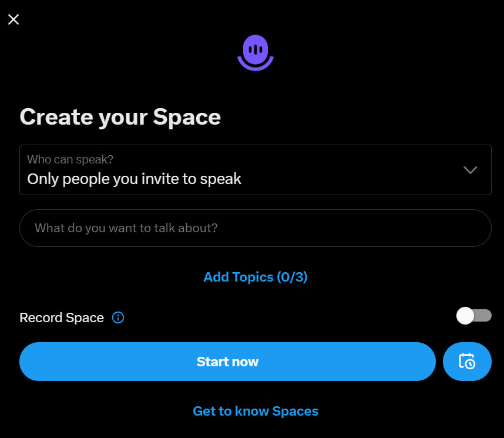Screen dimensions: 504x438
Task: Click the schedule button next to Start now
Action: (x=467, y=362)
